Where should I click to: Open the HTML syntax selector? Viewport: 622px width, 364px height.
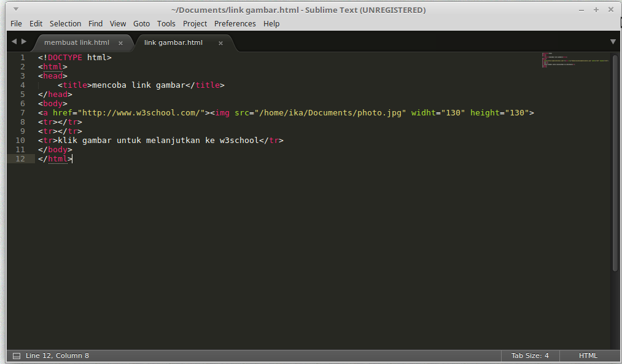point(588,355)
